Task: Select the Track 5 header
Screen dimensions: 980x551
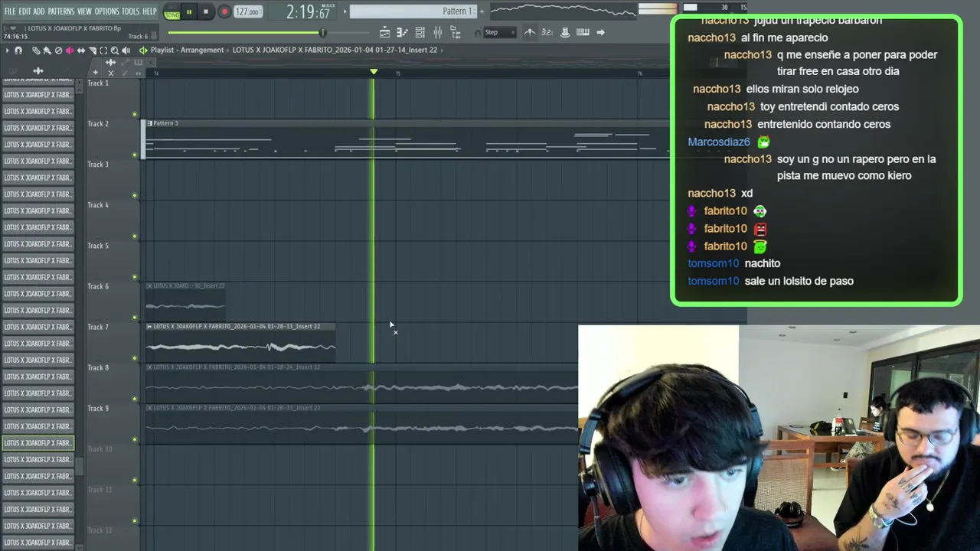Action: pyautogui.click(x=112, y=260)
